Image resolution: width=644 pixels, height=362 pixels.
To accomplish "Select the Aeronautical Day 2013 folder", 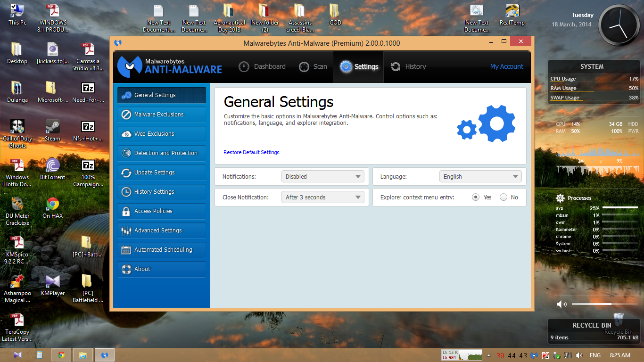I will coord(229,18).
